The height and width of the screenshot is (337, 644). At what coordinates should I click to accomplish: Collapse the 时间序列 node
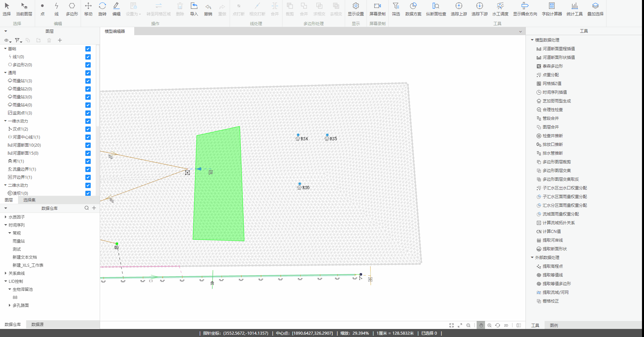pyautogui.click(x=5, y=225)
